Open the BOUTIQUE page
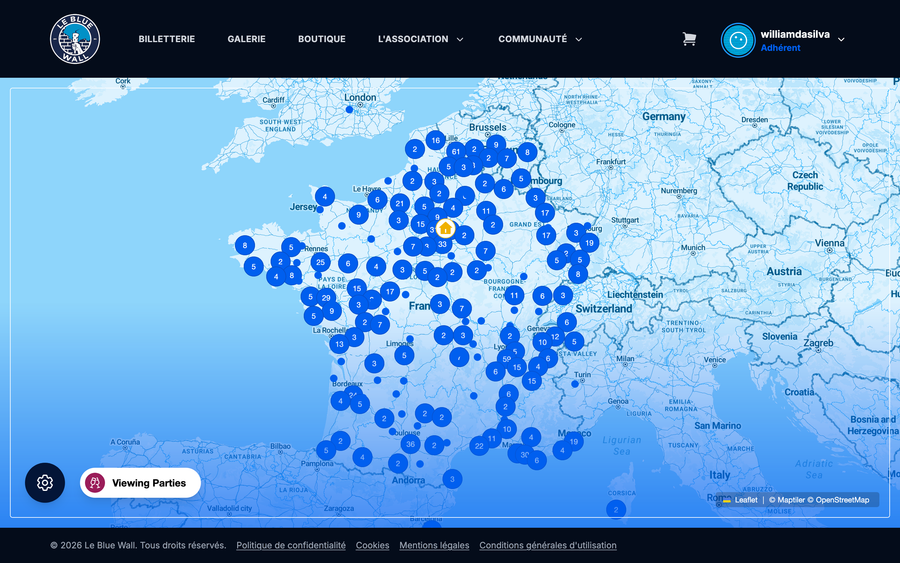This screenshot has width=900, height=563. point(321,39)
